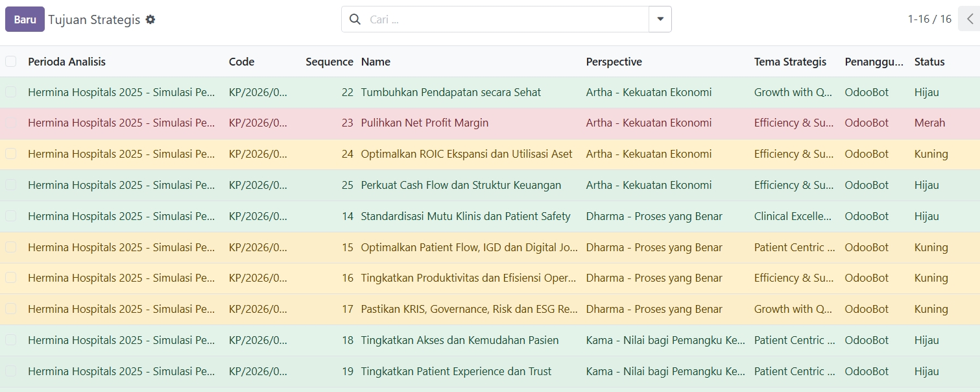Tick checkbox for Standardisasi Mutu Klinis row
This screenshot has height=392, width=980.
click(x=11, y=216)
